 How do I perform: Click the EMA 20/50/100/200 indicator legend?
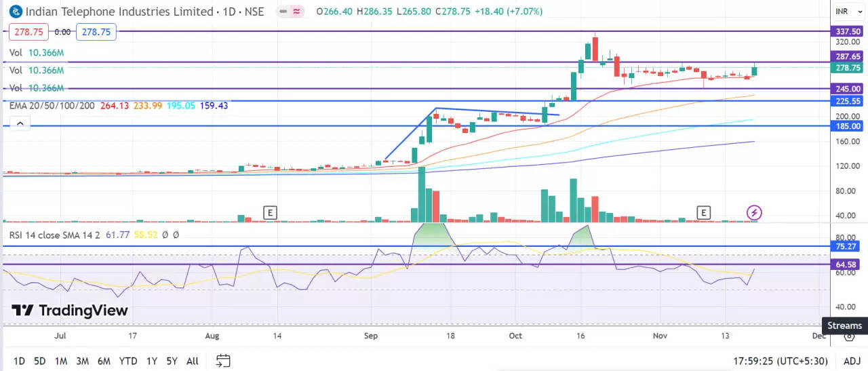click(x=52, y=105)
